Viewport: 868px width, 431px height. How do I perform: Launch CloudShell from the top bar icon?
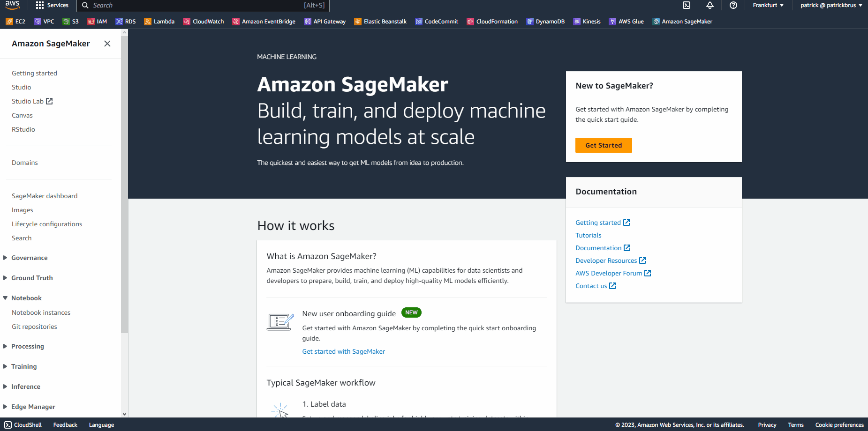click(x=687, y=5)
